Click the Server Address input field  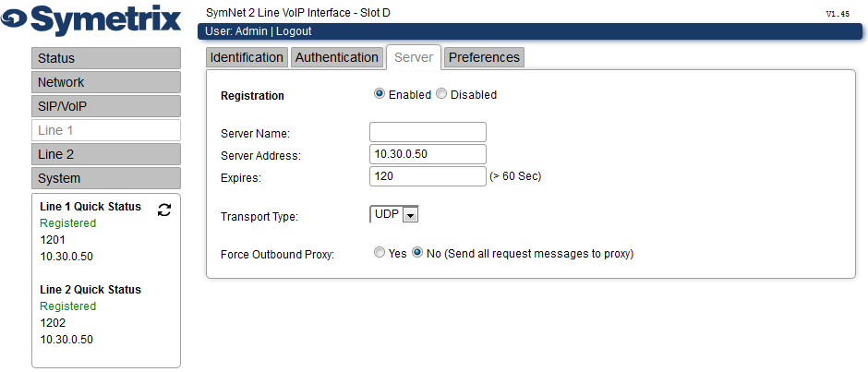[x=428, y=154]
